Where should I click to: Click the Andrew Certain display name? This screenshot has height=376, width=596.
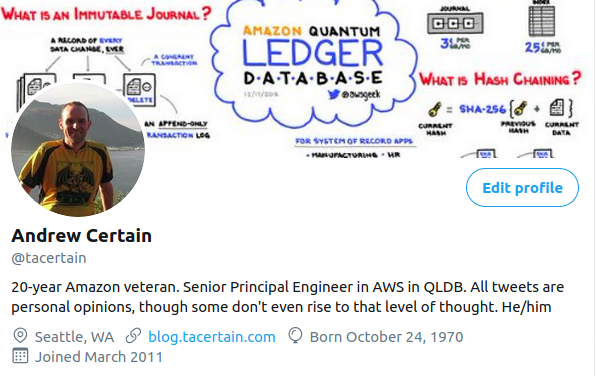(x=82, y=236)
